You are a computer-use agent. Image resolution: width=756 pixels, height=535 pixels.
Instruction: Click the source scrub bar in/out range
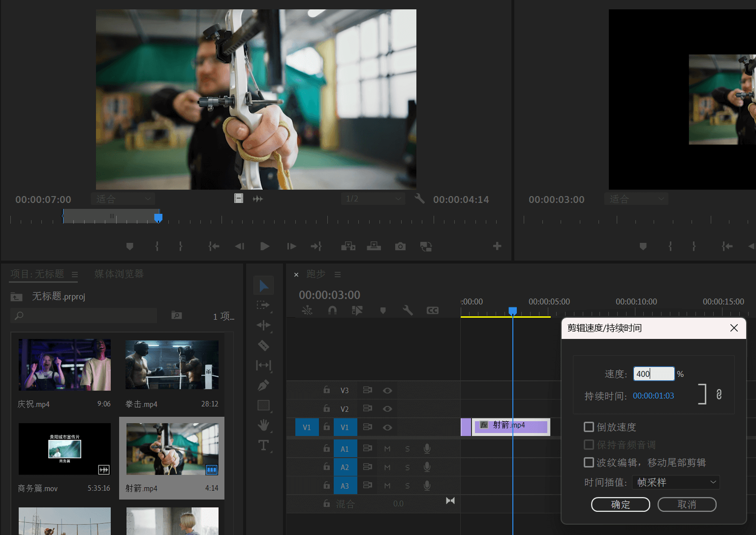click(x=111, y=216)
